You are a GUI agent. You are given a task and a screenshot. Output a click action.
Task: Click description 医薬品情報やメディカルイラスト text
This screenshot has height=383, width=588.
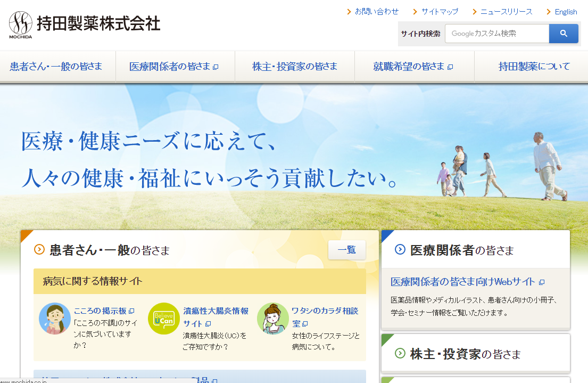click(474, 306)
